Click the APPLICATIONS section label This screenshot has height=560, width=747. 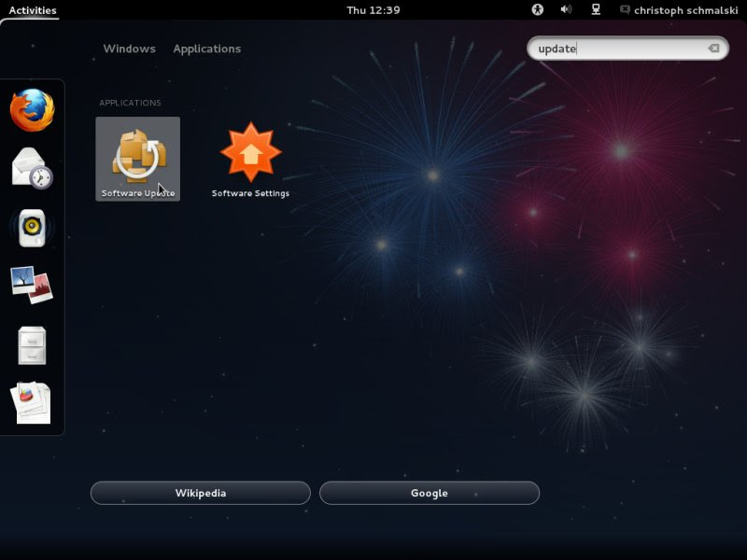coord(130,103)
